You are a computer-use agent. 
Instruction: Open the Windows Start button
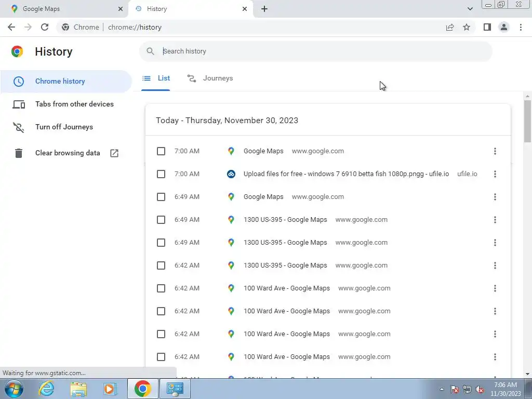coord(14,389)
